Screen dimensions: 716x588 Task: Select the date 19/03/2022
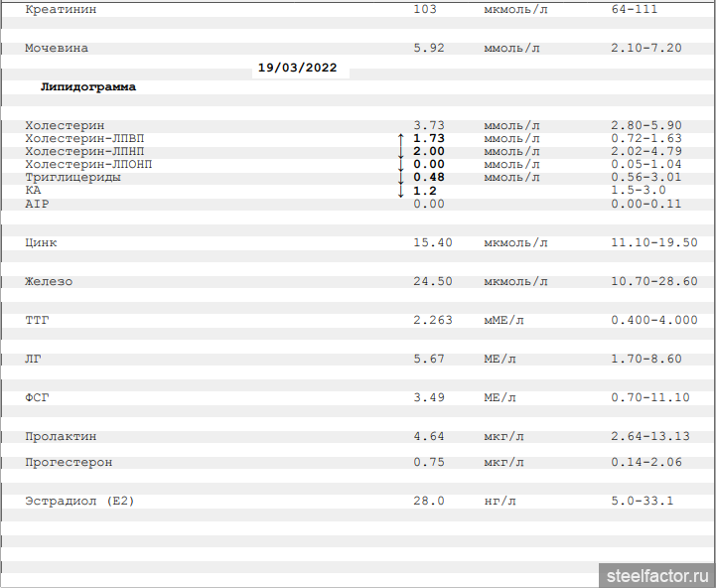click(297, 69)
